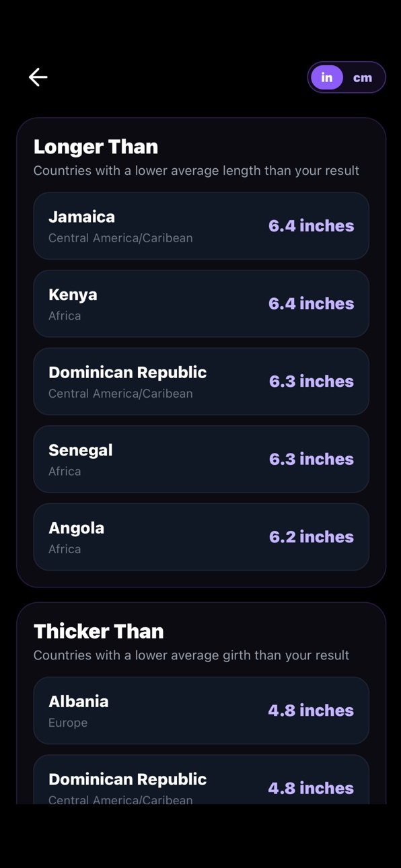Click the lower average length description text
The width and height of the screenshot is (401, 868).
point(196,171)
